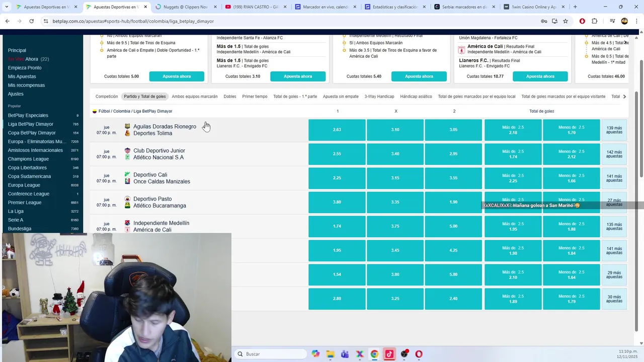Open Principal in the sidebar

pos(17,50)
